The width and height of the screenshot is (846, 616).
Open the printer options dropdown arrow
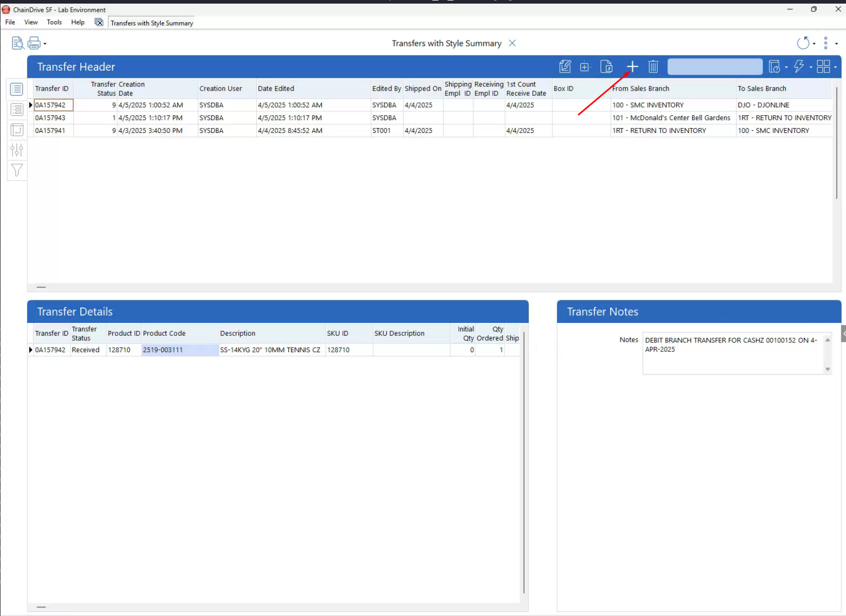coord(45,44)
